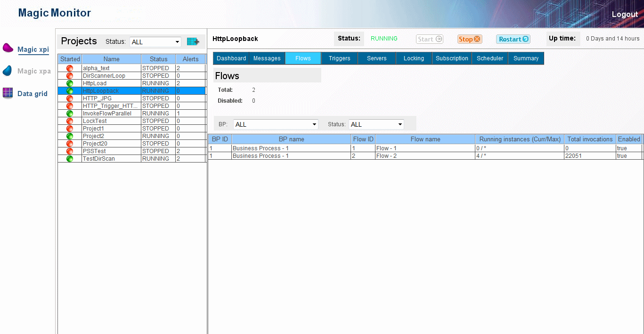Select the Flows tab
Screen dimensions: 644x334
(303, 58)
